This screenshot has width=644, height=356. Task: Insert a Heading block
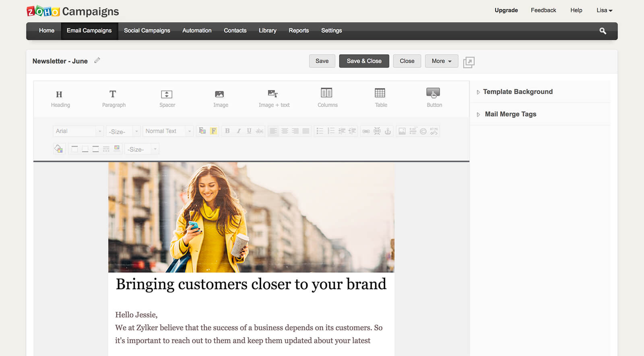click(x=60, y=98)
